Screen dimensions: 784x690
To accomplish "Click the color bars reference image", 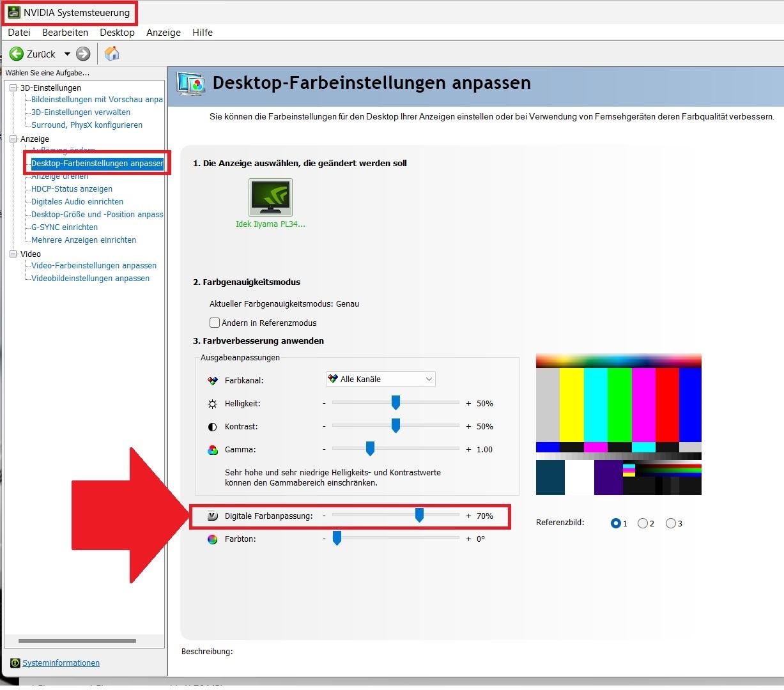I will click(619, 424).
